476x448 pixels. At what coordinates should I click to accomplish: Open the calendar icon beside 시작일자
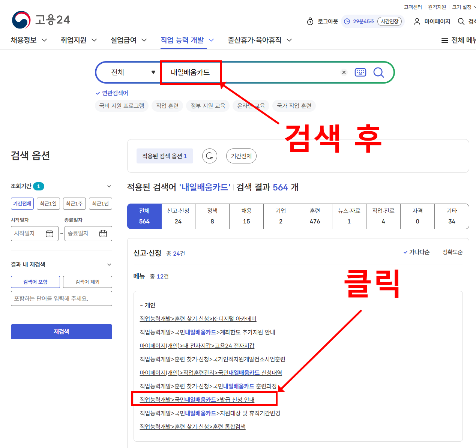coord(50,233)
